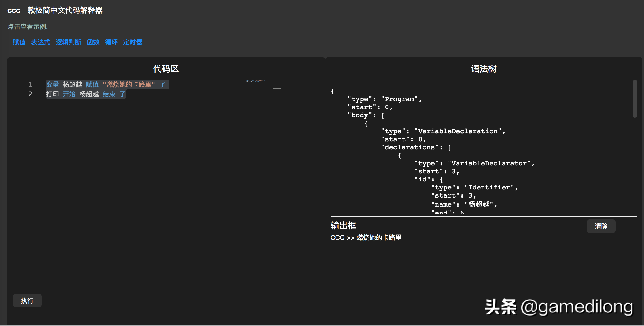Select line number 1 in the gutter
644x326 pixels.
click(30, 85)
